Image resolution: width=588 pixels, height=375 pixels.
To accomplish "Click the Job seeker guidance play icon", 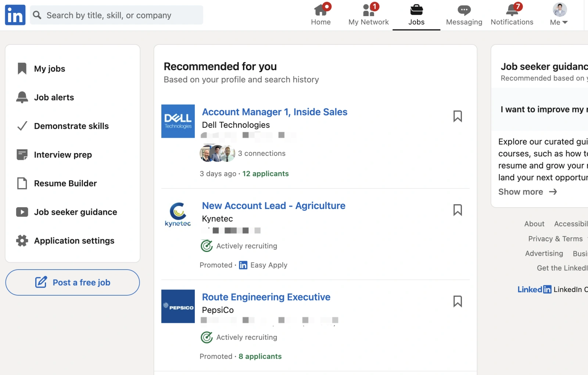I will [22, 212].
